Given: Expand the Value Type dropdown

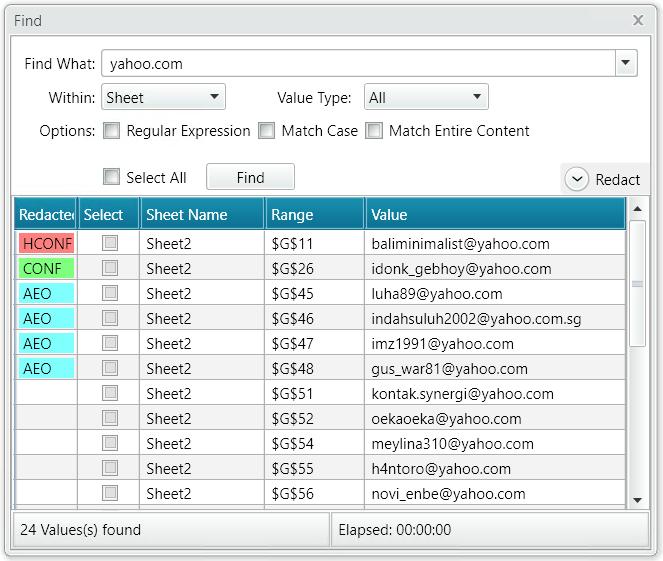Looking at the screenshot, I should [426, 97].
